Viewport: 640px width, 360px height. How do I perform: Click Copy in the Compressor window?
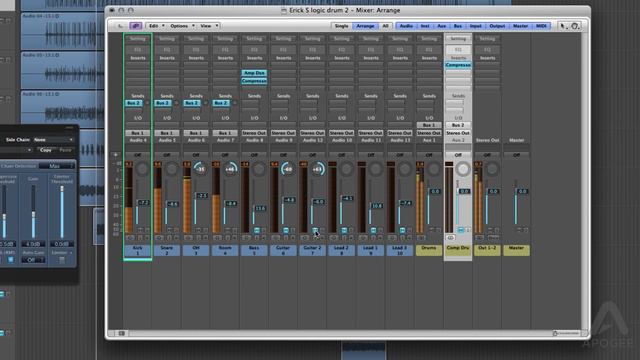[46, 150]
